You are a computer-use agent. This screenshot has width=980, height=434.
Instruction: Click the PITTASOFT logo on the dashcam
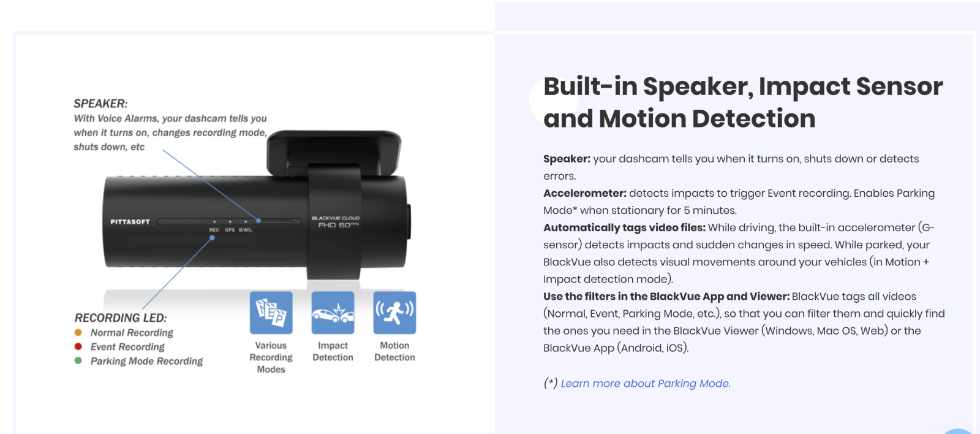130,222
